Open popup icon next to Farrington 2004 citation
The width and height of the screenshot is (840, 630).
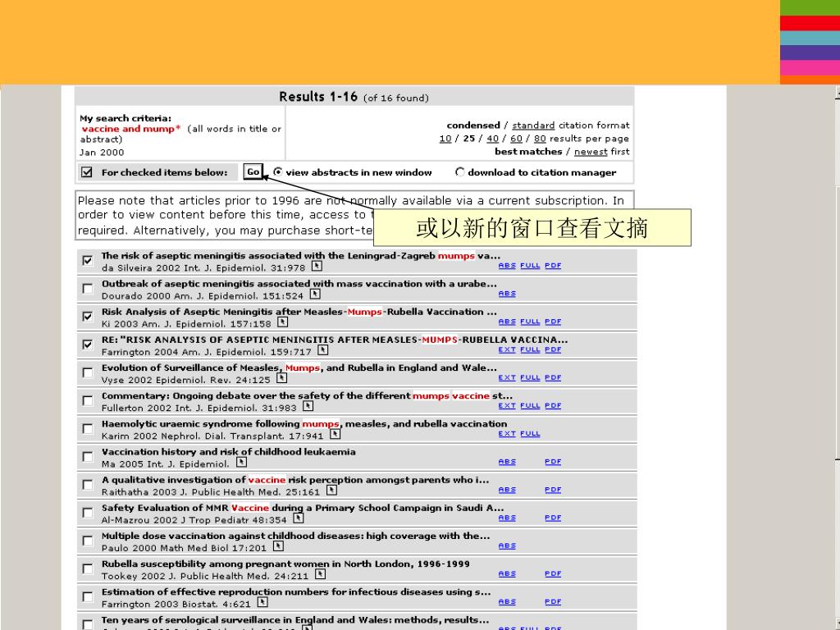[322, 349]
